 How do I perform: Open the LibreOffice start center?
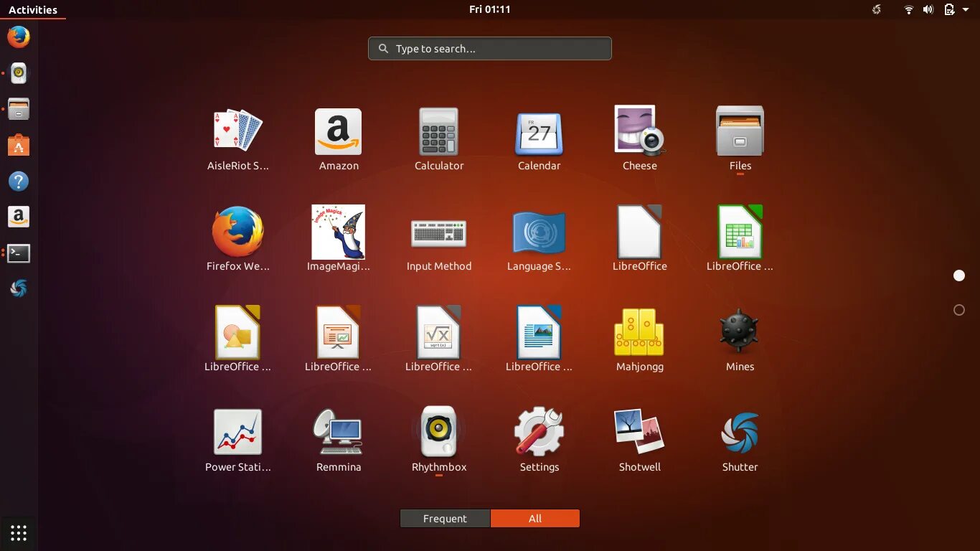pos(640,240)
